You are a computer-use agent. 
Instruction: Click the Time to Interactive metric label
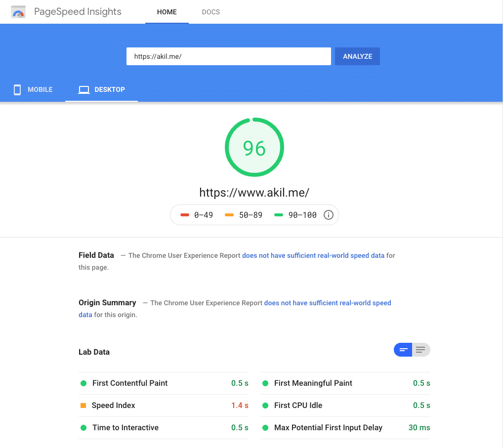(x=126, y=427)
